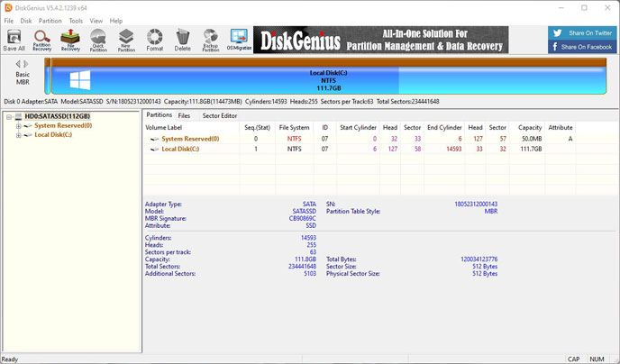Click the Save All toolbar icon
Image resolution: width=620 pixels, height=364 pixels.
click(14, 40)
